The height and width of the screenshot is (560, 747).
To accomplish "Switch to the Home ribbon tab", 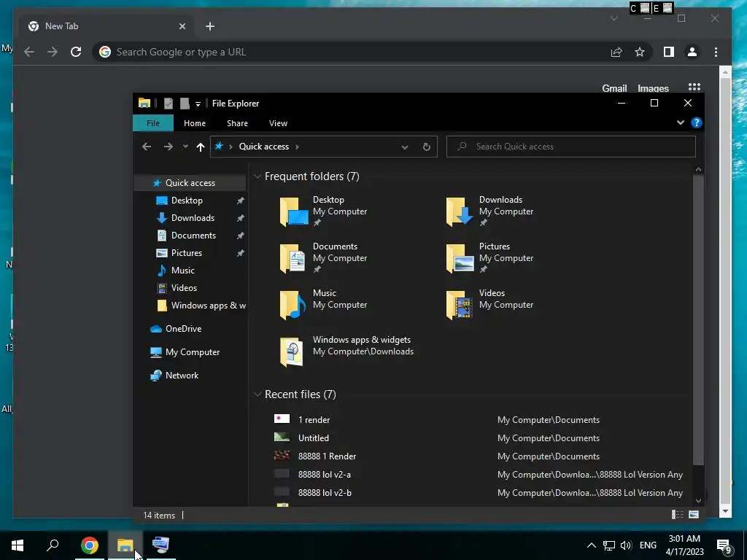I will tap(194, 123).
